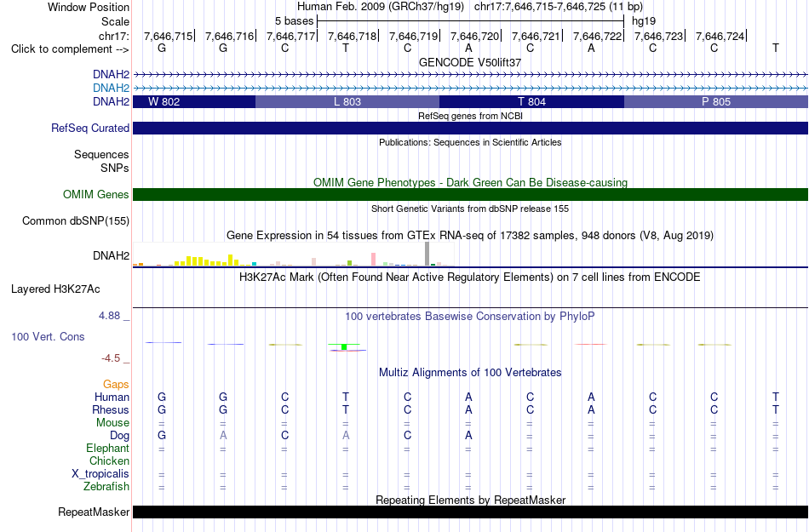Image resolution: width=809 pixels, height=532 pixels.
Task: Open the RepeatMasker track label
Action: tap(94, 512)
